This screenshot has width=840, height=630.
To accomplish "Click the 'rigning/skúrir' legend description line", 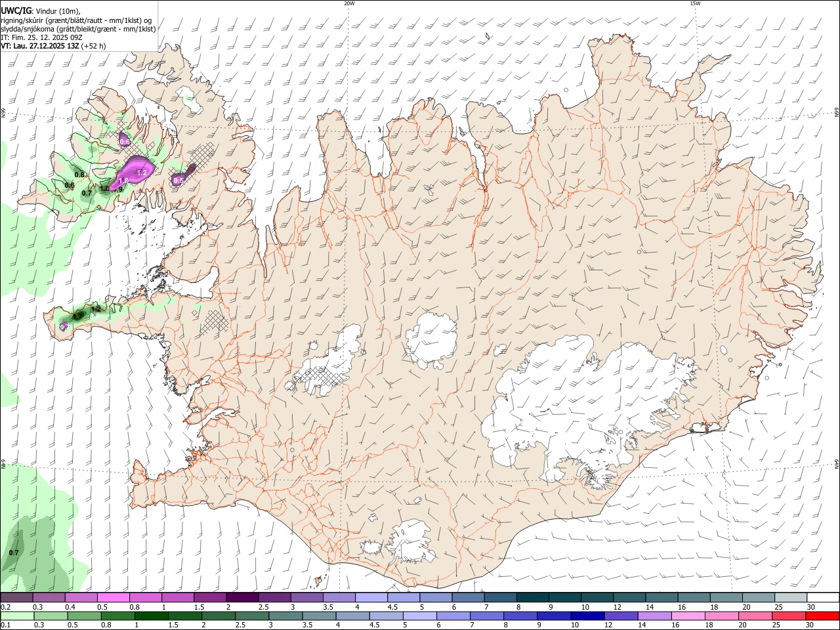I will 75,20.
